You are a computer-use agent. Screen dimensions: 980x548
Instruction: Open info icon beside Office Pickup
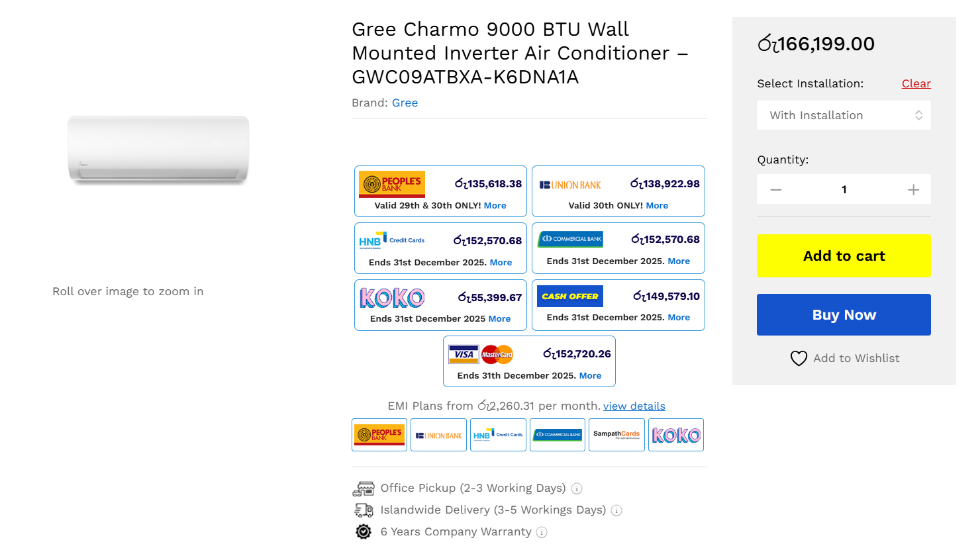577,488
